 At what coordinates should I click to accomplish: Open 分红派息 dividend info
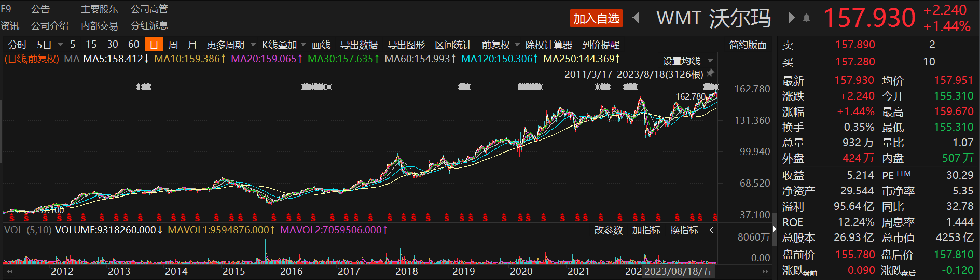[149, 25]
